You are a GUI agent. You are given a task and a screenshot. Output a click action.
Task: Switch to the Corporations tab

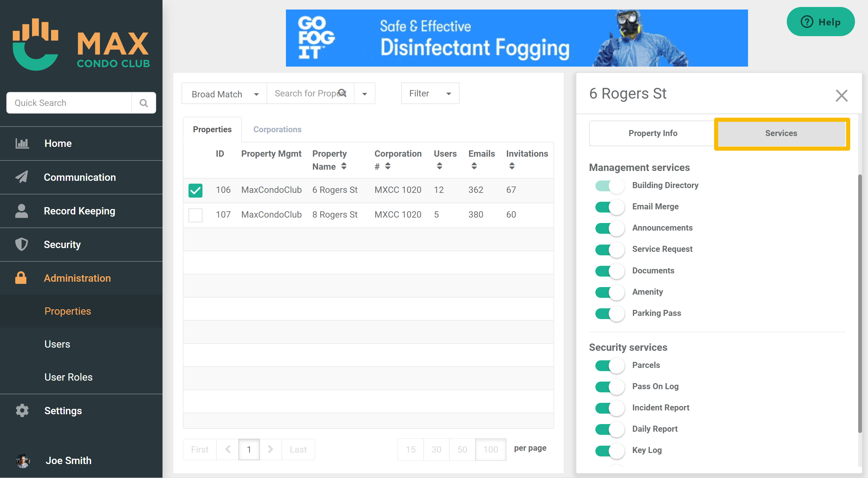pyautogui.click(x=277, y=129)
